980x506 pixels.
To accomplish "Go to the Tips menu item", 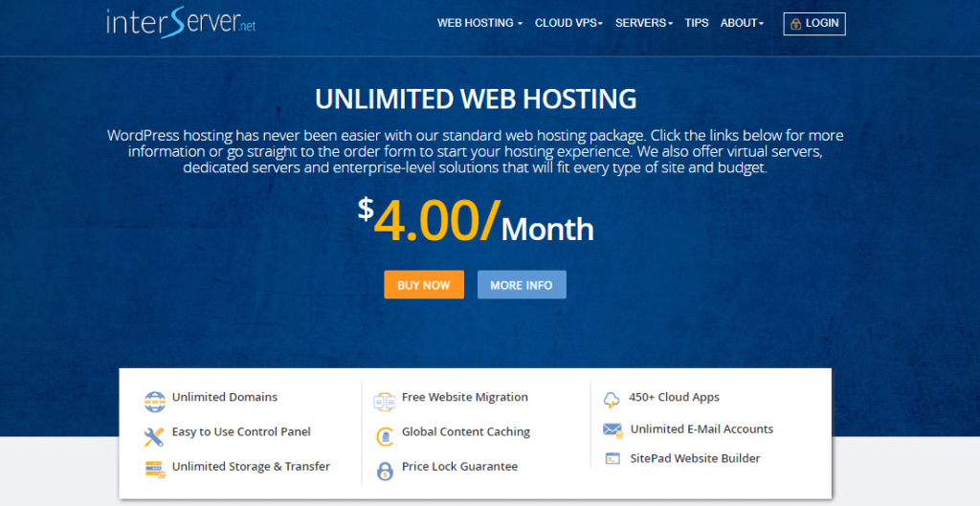I will (x=697, y=23).
